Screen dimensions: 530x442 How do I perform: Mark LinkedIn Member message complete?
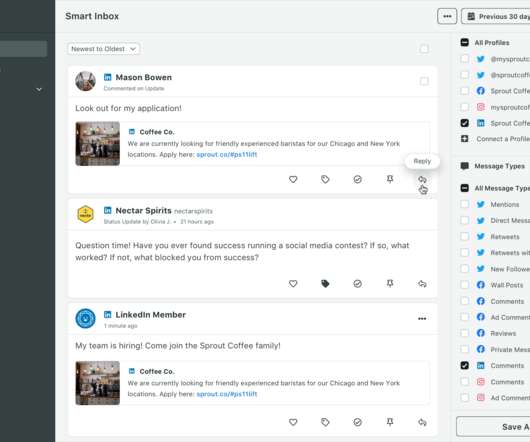click(358, 422)
